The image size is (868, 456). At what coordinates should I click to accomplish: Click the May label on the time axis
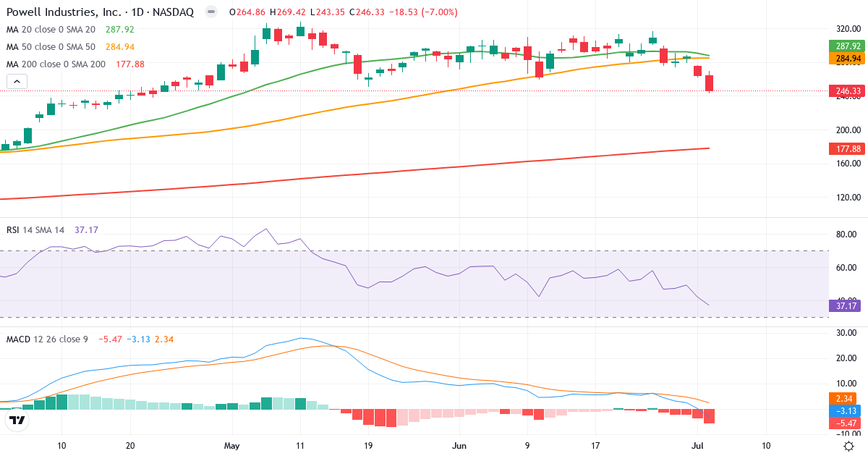tap(231, 446)
